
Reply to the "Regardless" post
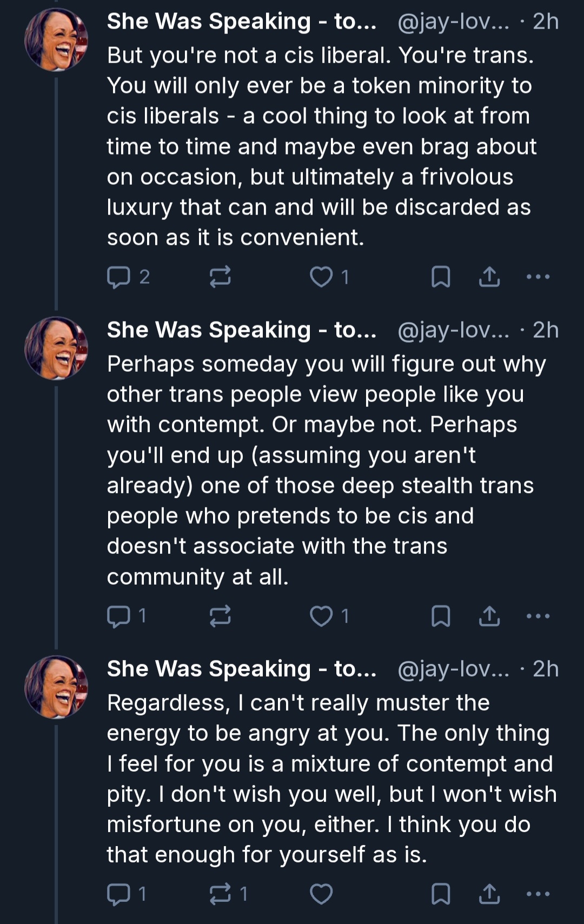[118, 894]
